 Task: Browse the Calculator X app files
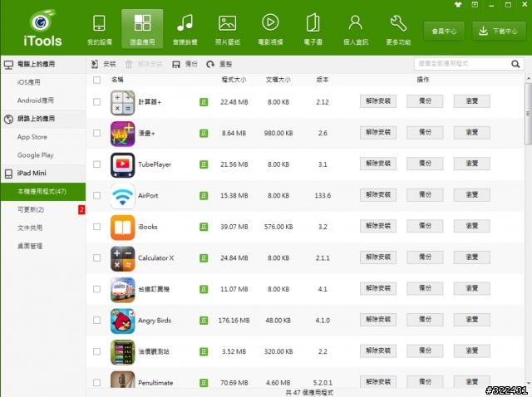point(471,257)
